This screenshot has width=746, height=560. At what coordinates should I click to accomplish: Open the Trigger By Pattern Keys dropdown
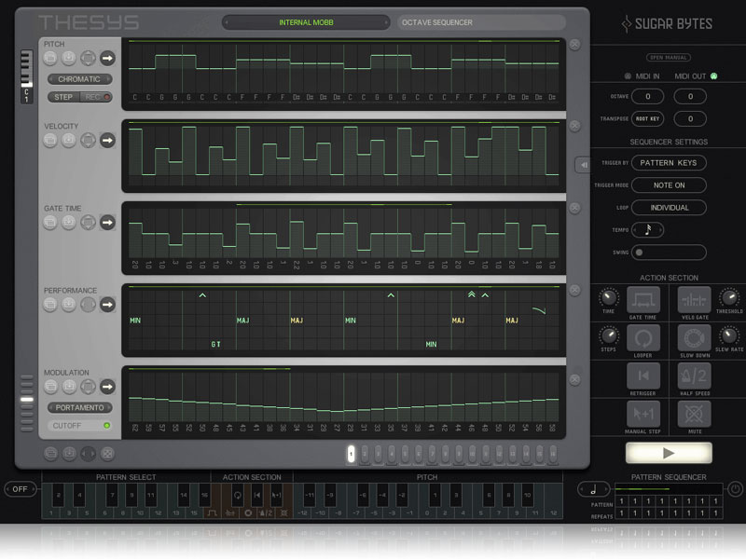669,163
